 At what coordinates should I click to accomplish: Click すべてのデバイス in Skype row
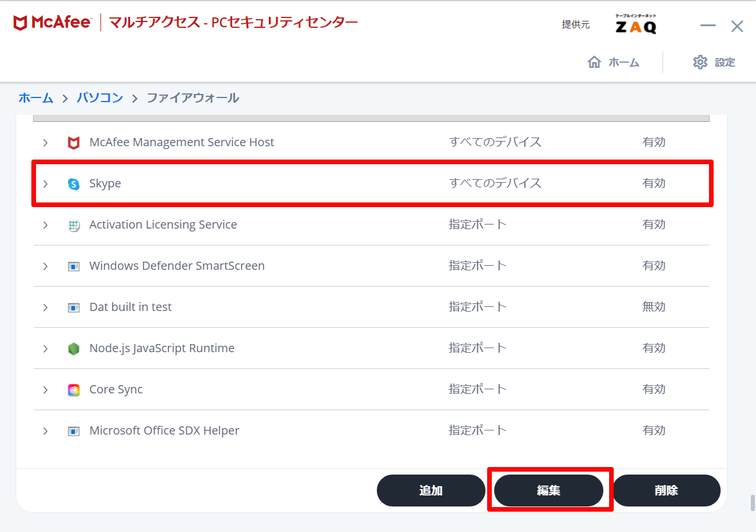click(495, 183)
